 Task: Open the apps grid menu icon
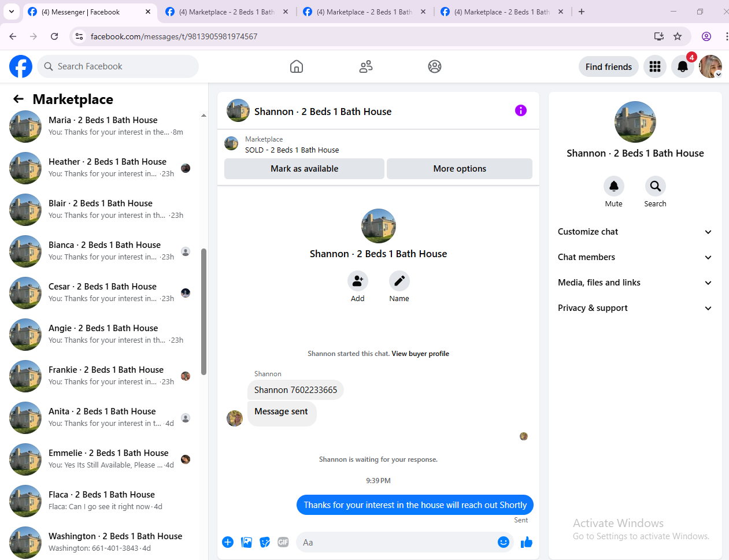pos(655,66)
